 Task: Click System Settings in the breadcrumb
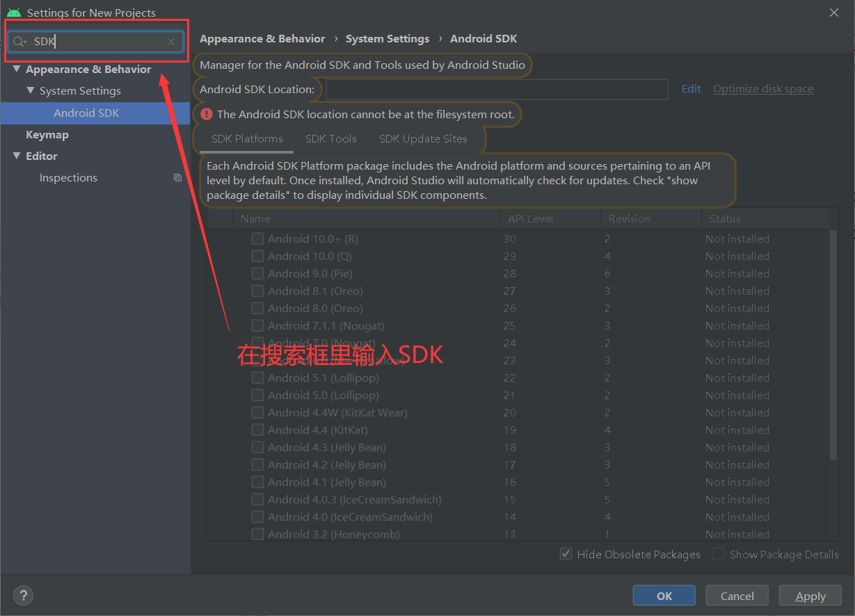click(387, 39)
